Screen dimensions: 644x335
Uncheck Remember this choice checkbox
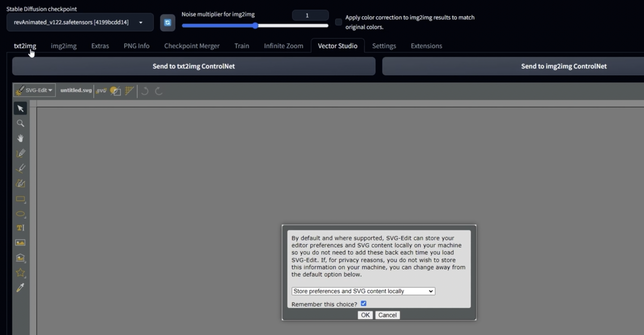(x=363, y=304)
